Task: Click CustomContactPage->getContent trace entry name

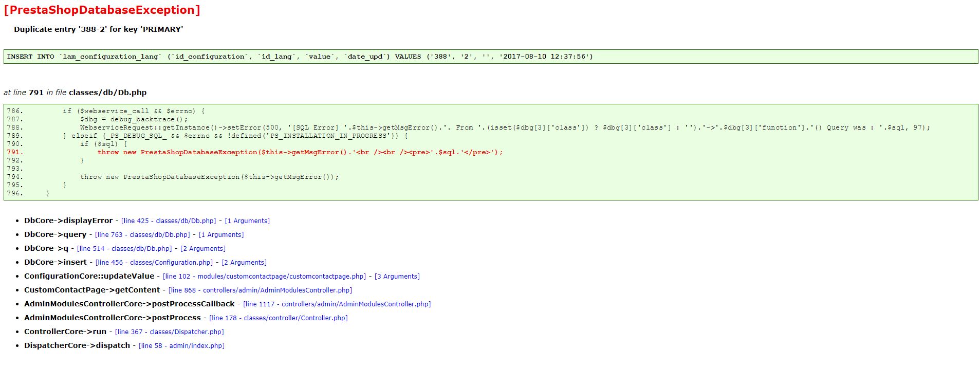Action: (92, 290)
